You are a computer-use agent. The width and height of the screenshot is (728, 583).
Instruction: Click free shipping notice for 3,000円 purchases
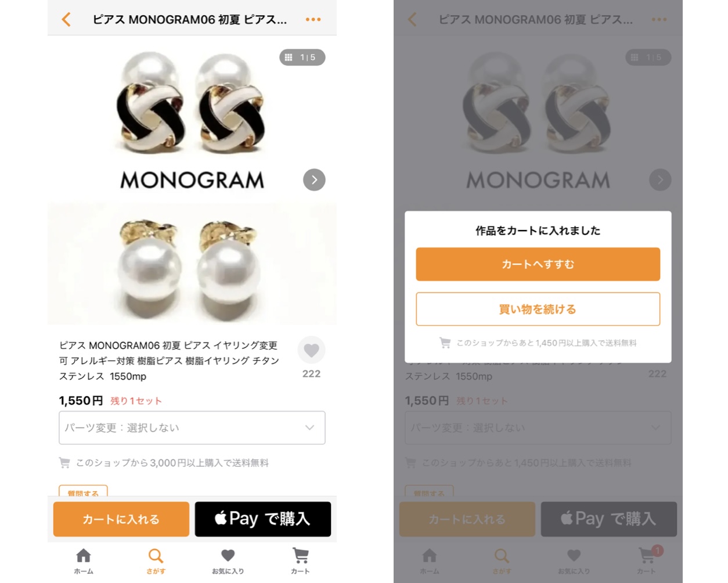point(164,463)
